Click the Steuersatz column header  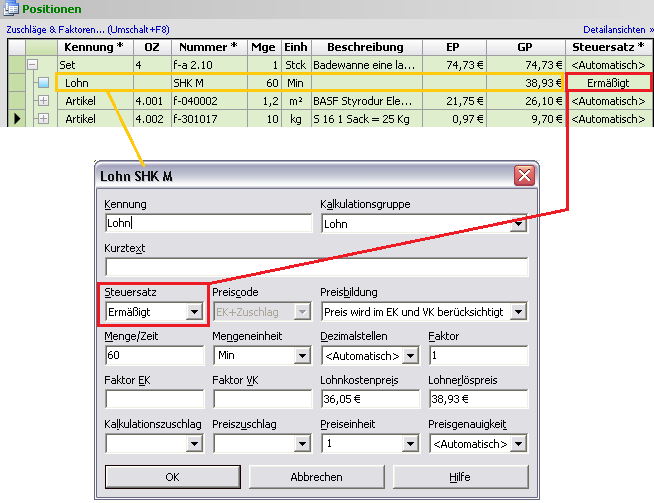609,47
